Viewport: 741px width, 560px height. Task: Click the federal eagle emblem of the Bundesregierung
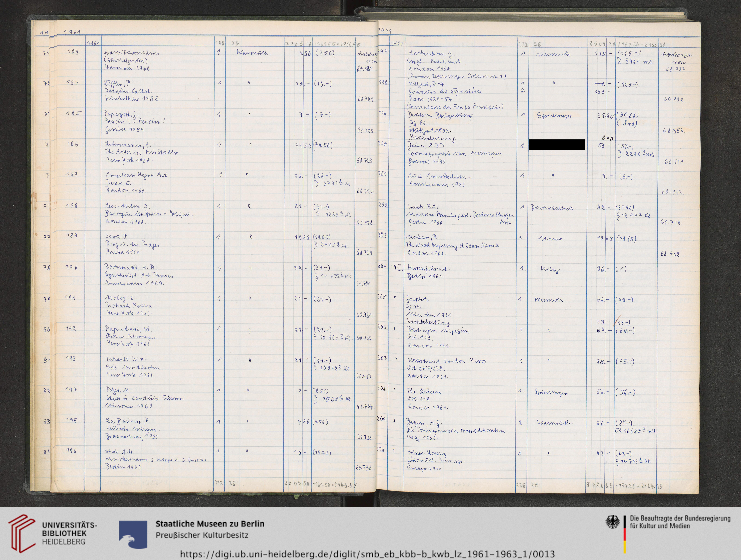click(613, 522)
